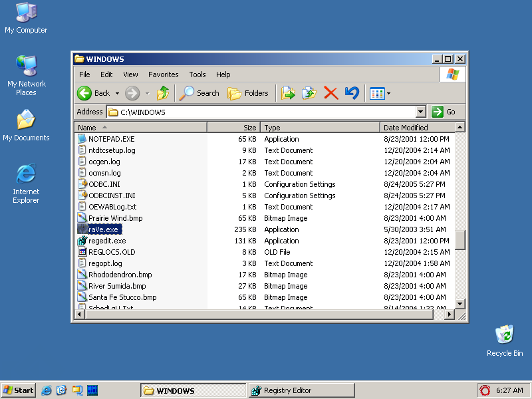Click the vertical scrollbar thumb
Image resolution: width=532 pixels, height=399 pixels.
[x=460, y=240]
